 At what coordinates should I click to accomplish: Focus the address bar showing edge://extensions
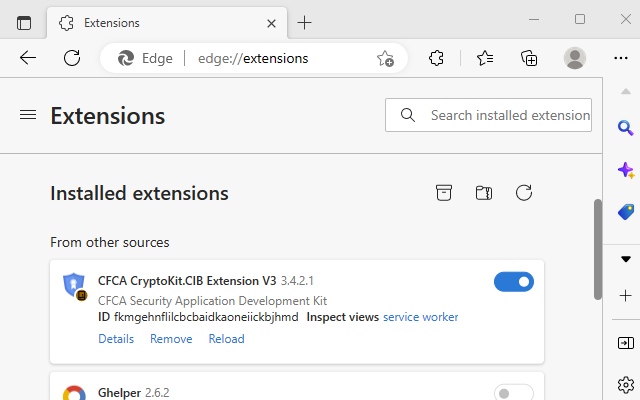click(253, 58)
